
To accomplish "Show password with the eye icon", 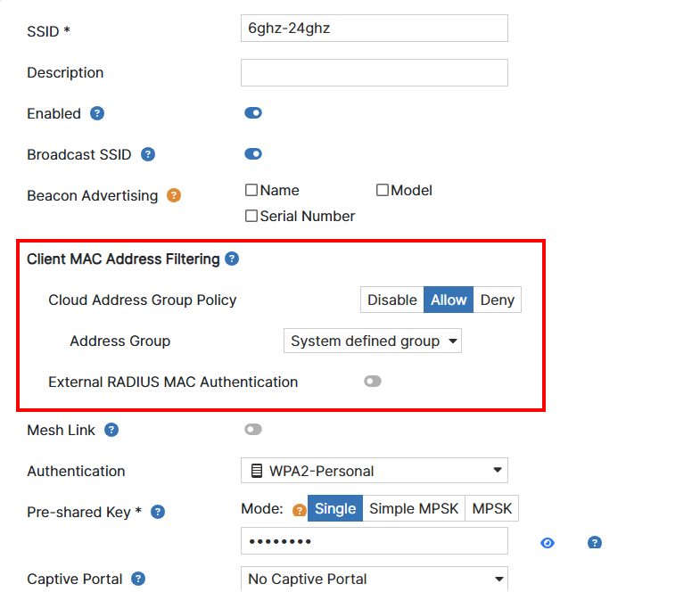I will (548, 542).
